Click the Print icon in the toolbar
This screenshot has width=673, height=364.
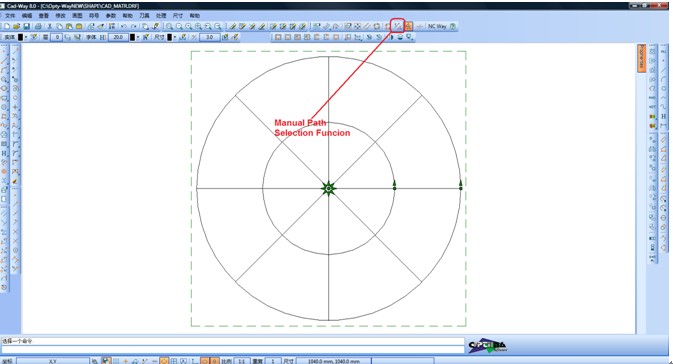(38, 26)
